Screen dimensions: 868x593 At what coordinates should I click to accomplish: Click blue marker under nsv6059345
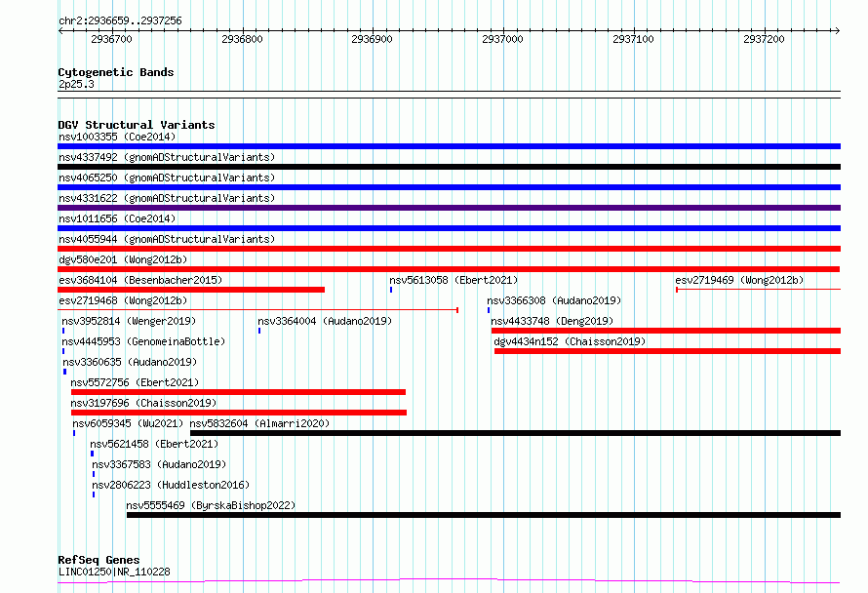coord(74,433)
